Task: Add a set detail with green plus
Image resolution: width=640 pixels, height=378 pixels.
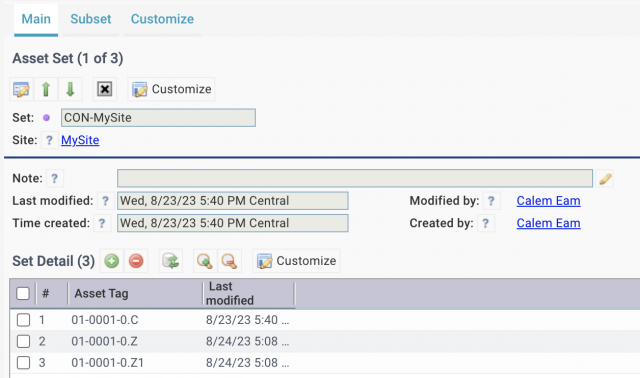Action: tap(111, 261)
